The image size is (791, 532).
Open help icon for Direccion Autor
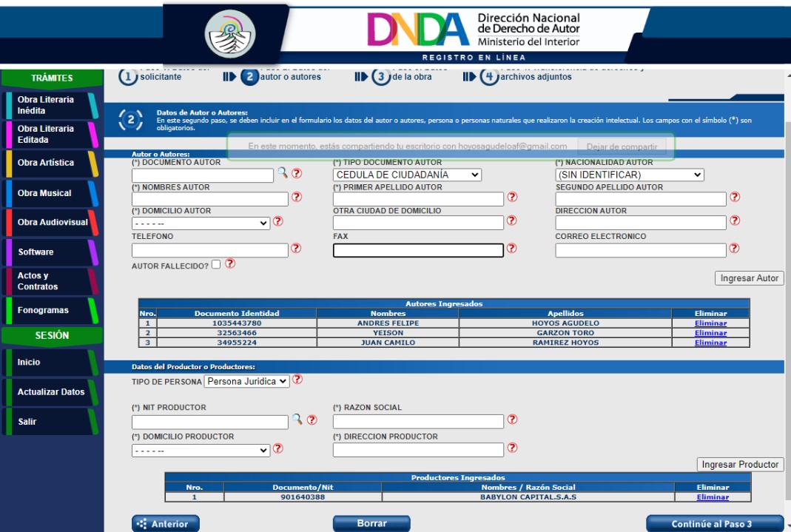pos(735,220)
